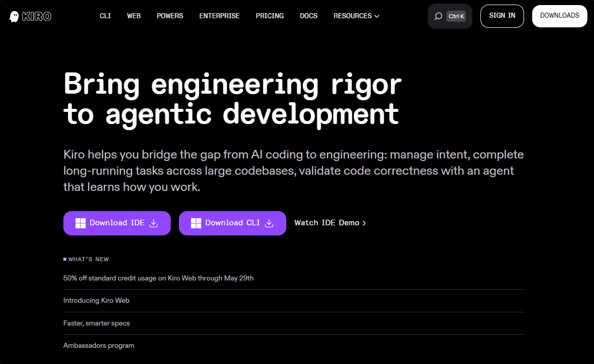Open the PRICING page
The width and height of the screenshot is (594, 364).
click(x=269, y=16)
